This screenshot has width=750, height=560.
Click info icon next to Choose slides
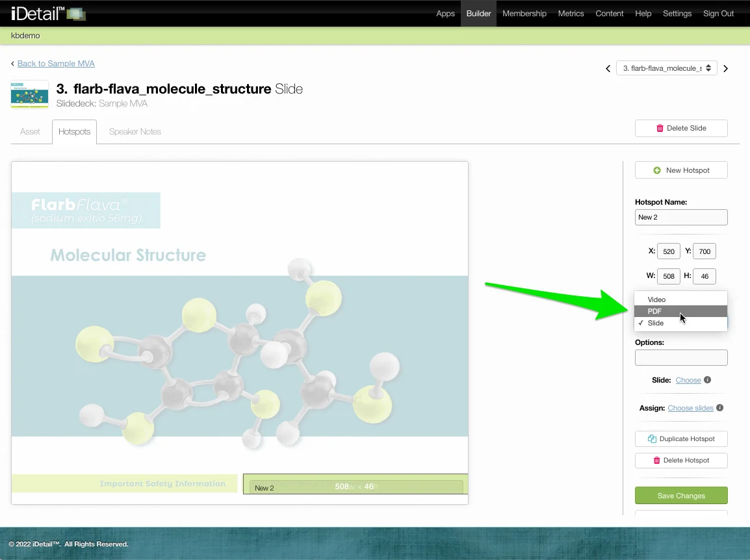click(x=720, y=408)
